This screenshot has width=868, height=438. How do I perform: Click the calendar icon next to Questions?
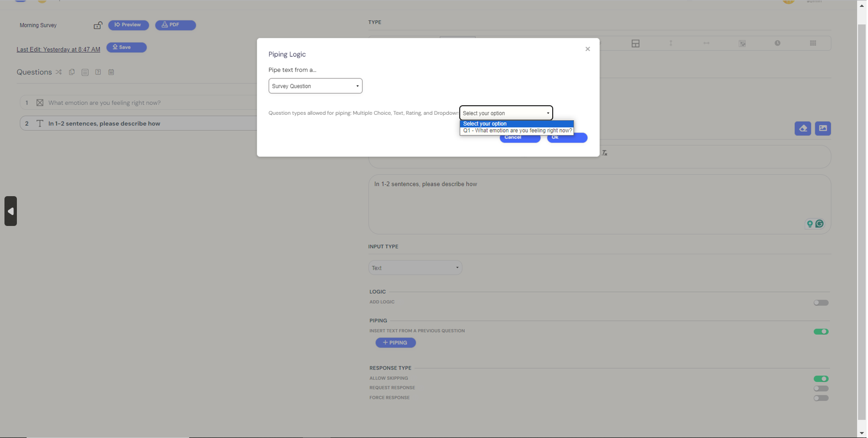click(111, 72)
